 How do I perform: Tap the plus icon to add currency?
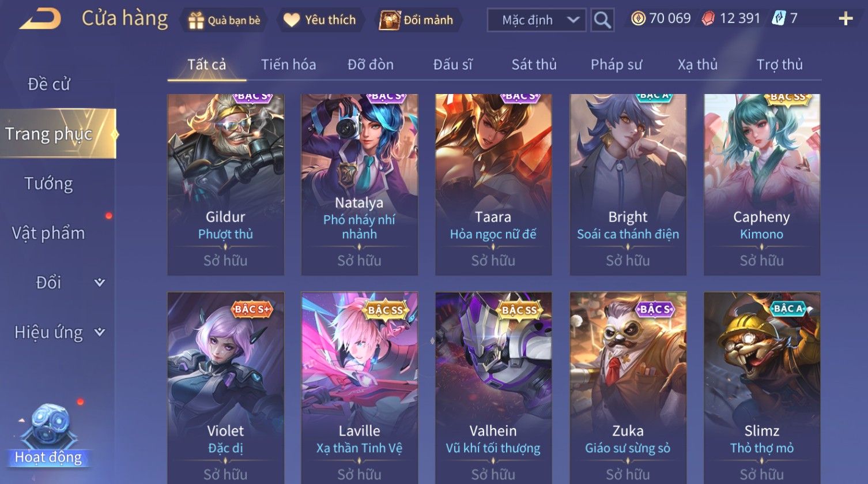click(x=846, y=19)
